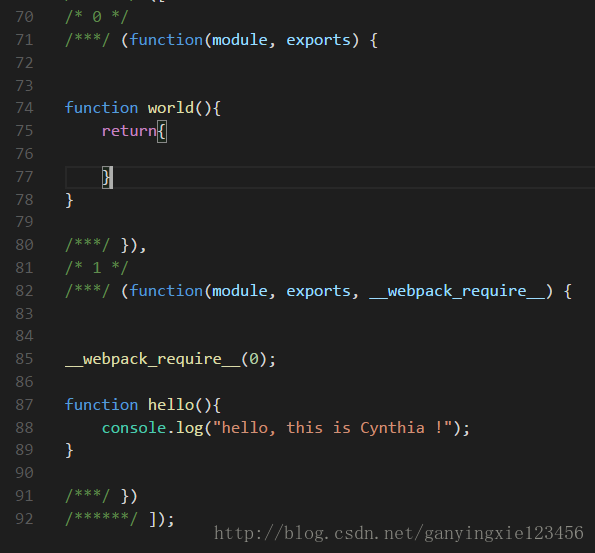Click 'function' keyword on line 74
Image resolution: width=595 pixels, height=553 pixels.
coord(102,108)
